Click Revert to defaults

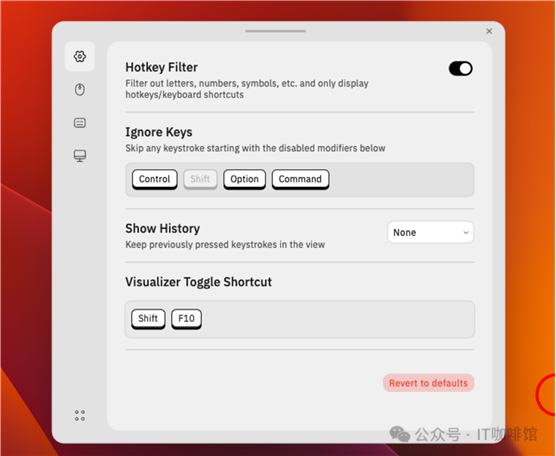pyautogui.click(x=428, y=383)
